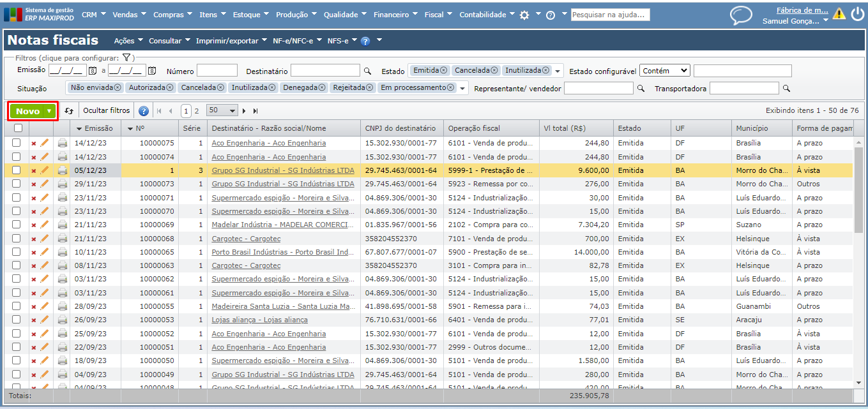Open the Estado configurável Contém dropdown
868x409 pixels.
(x=664, y=71)
